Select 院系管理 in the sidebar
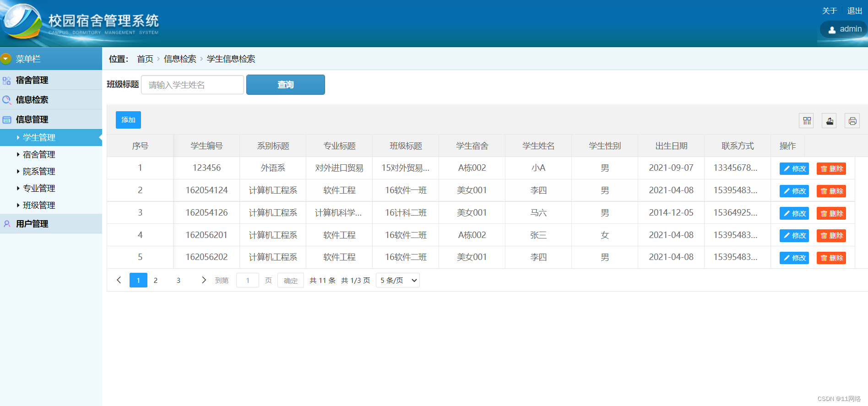868x406 pixels. [x=39, y=172]
